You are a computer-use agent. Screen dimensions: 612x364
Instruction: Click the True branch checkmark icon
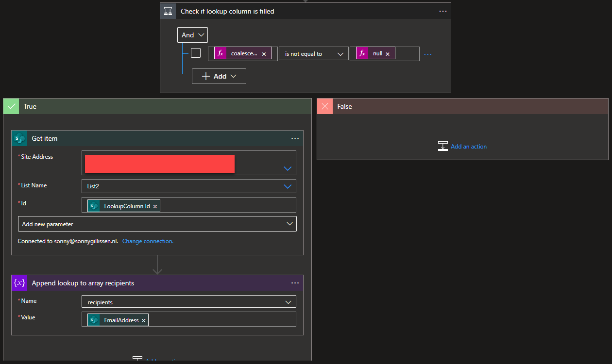pyautogui.click(x=11, y=106)
